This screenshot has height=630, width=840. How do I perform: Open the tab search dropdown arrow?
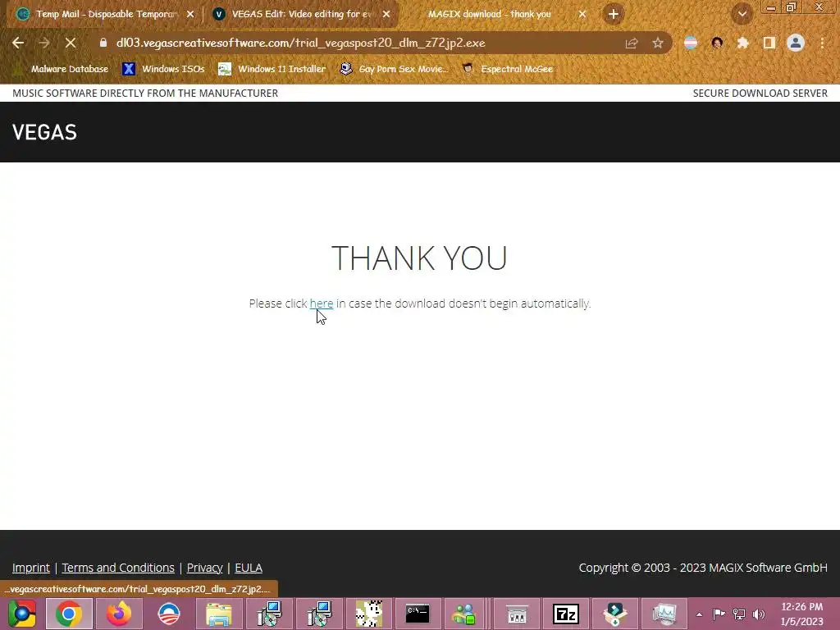point(742,14)
